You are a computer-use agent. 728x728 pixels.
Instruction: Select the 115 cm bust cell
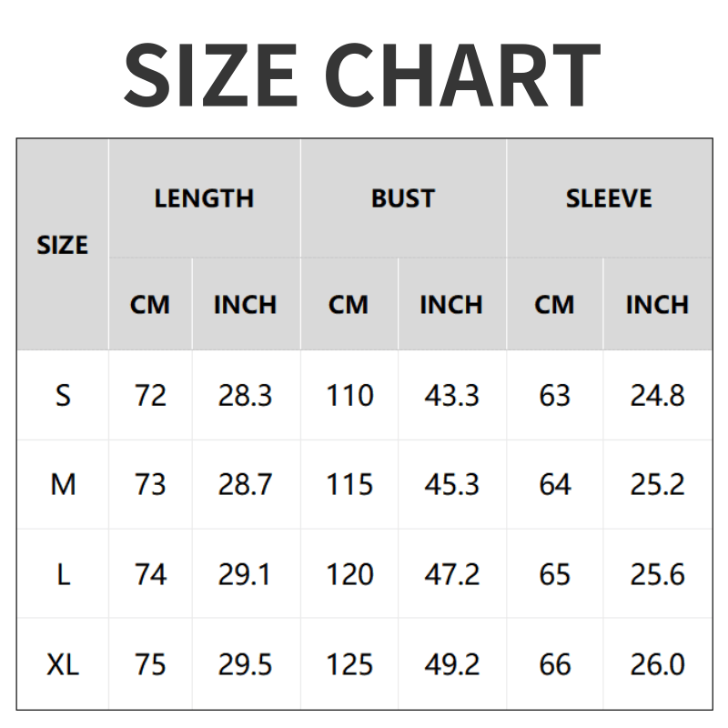point(349,485)
